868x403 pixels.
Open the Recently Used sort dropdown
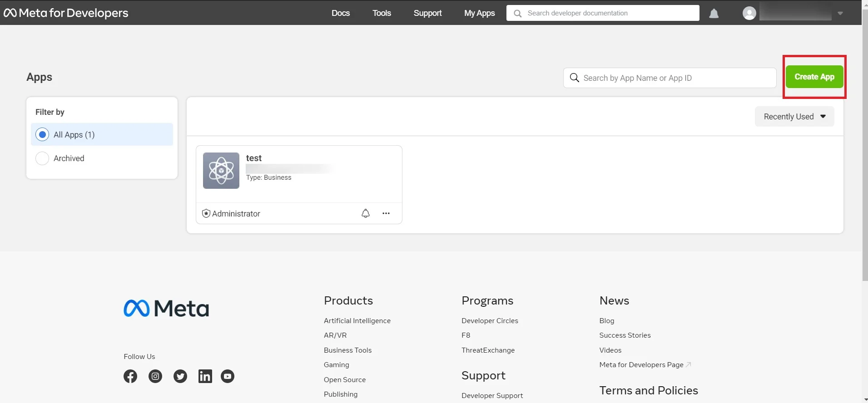(794, 117)
